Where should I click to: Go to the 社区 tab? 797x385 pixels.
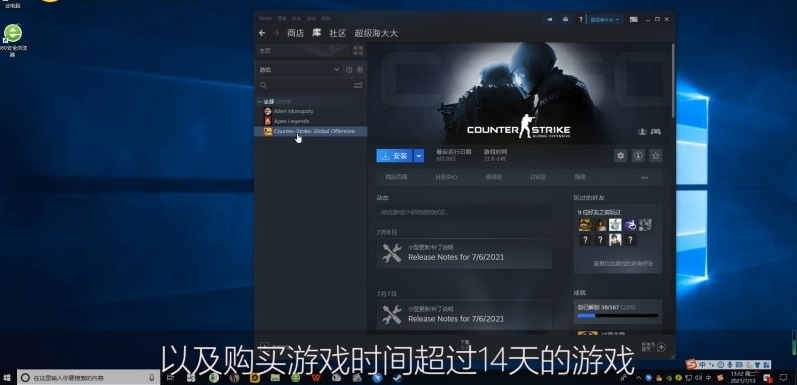(x=338, y=33)
